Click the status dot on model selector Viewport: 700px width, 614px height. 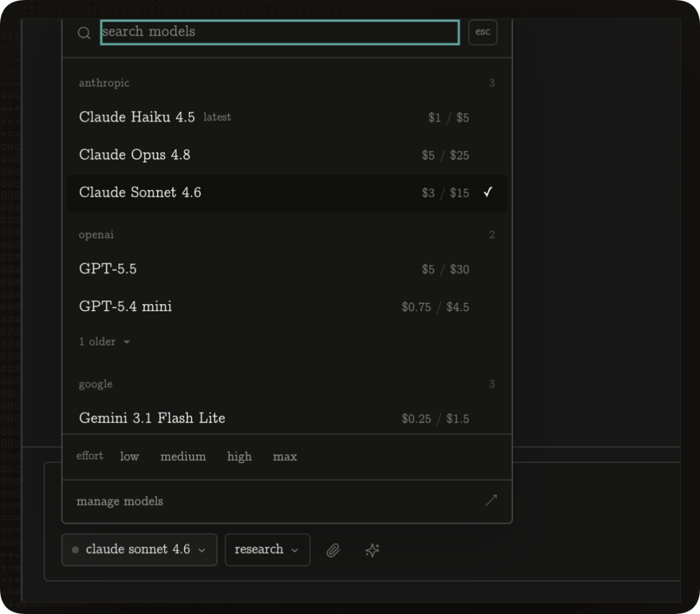[x=75, y=550]
